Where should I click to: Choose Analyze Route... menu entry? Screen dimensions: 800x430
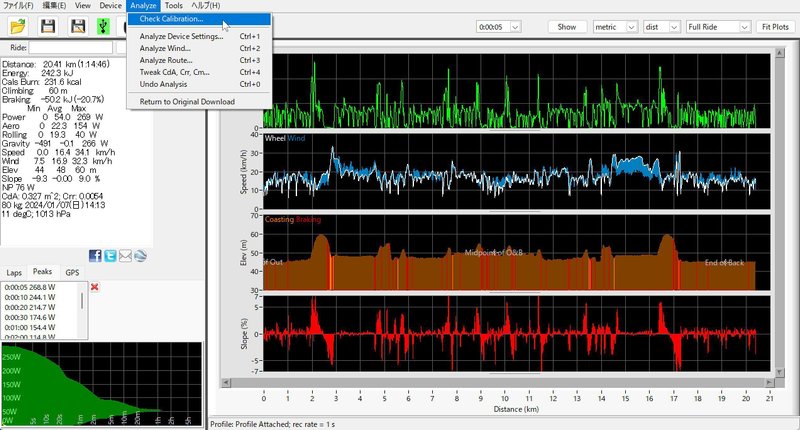(199, 60)
